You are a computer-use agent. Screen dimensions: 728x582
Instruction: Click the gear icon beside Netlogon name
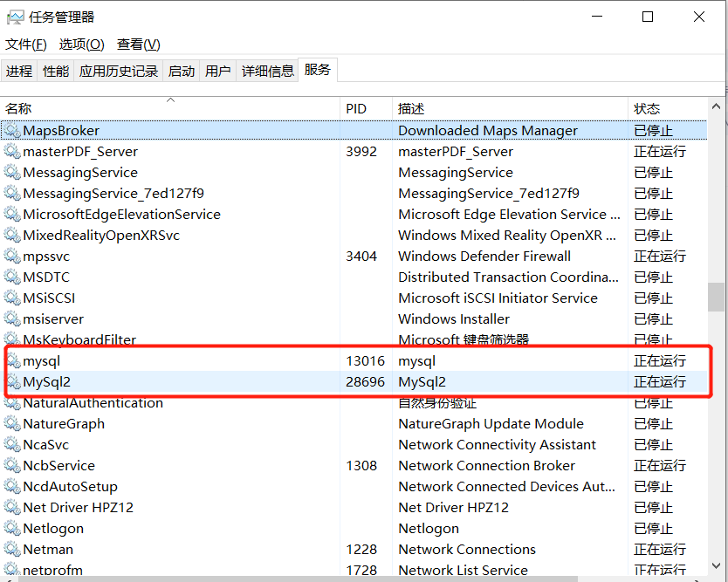tap(12, 528)
